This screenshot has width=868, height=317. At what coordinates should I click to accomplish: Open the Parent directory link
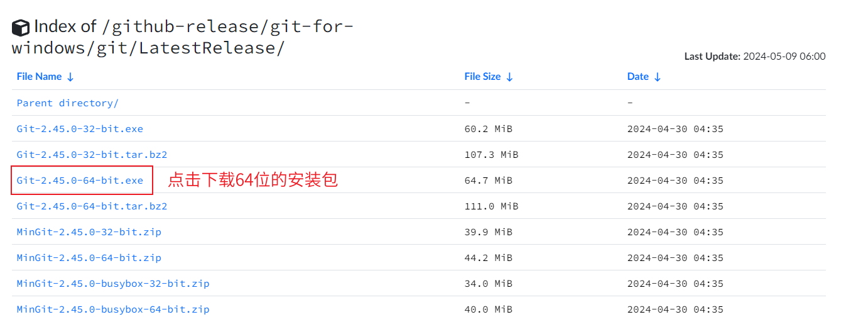pos(67,103)
